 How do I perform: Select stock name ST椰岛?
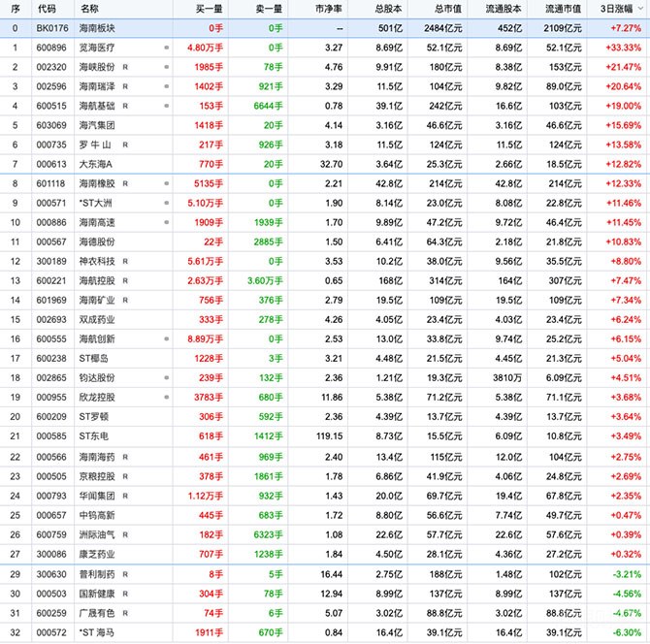pyautogui.click(x=94, y=359)
